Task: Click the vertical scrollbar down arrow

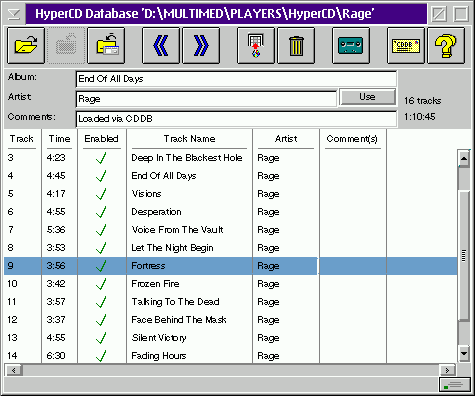Action: (x=464, y=354)
